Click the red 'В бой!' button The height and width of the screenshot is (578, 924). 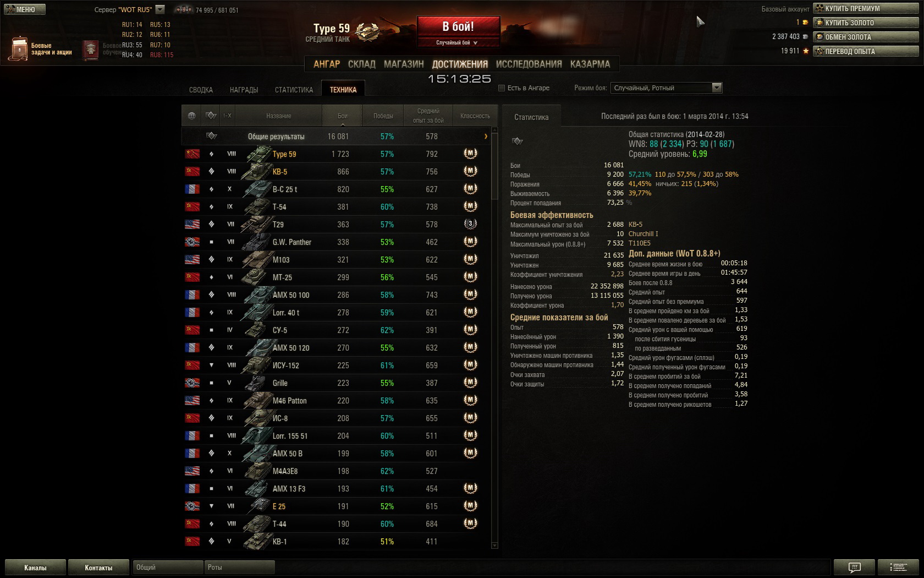(x=458, y=26)
